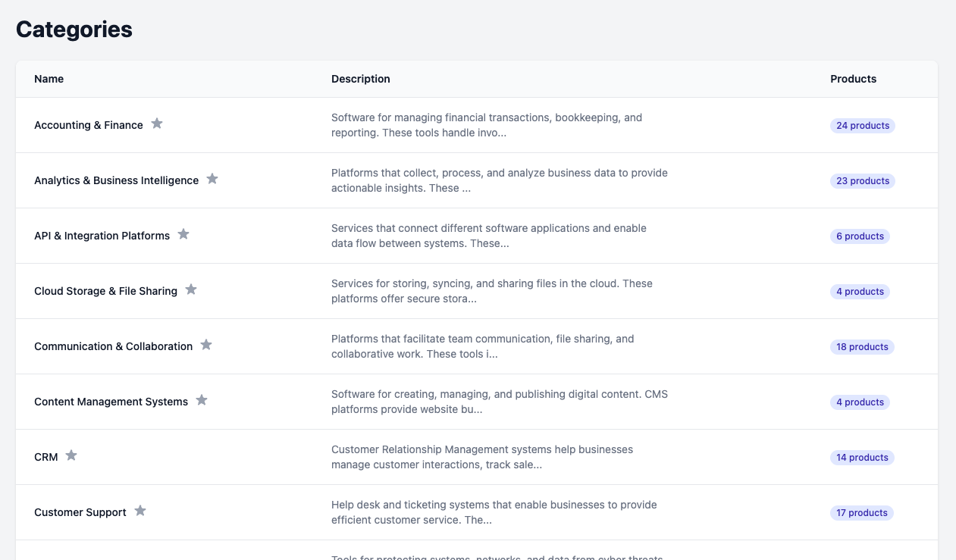
Task: Click the 14 products badge for CRM
Action: [862, 457]
